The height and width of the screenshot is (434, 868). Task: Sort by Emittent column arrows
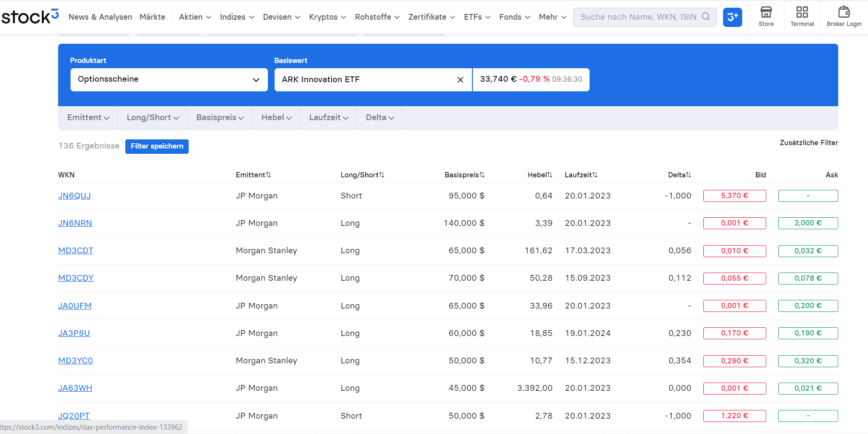click(x=268, y=175)
